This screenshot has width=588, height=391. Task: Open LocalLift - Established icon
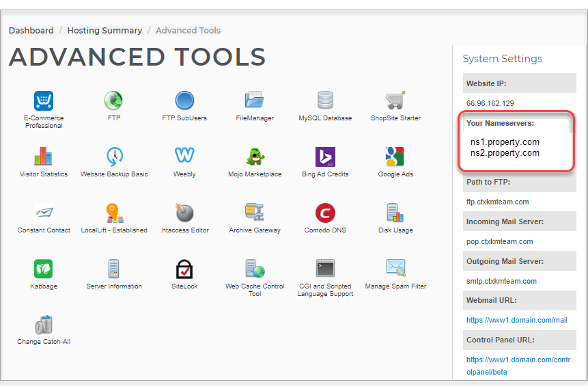114,213
